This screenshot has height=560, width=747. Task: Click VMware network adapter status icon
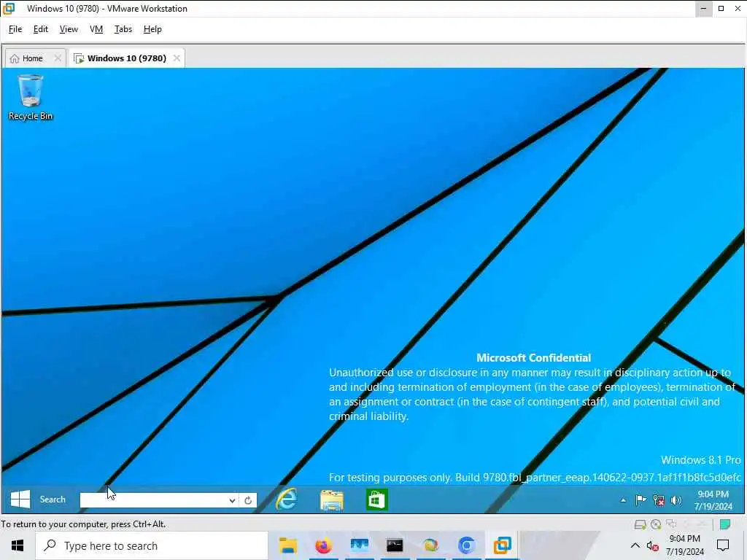point(671,524)
